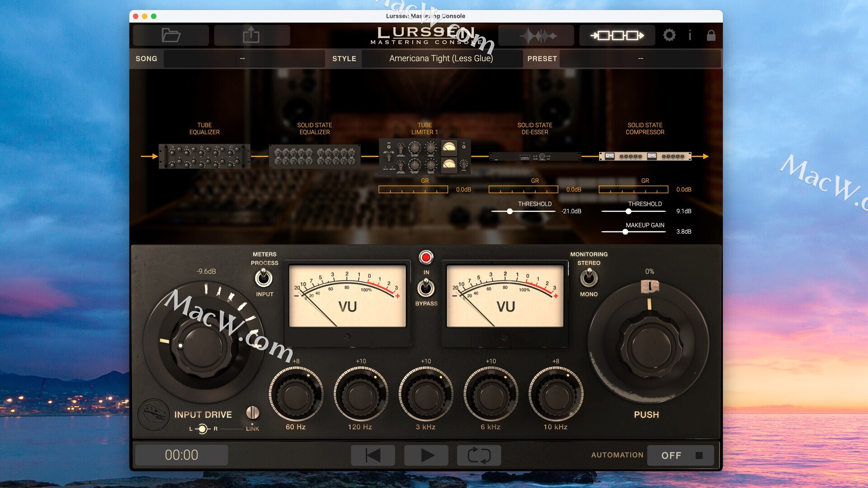
Task: Select the Solid State De-Esser unit
Action: coord(535,157)
